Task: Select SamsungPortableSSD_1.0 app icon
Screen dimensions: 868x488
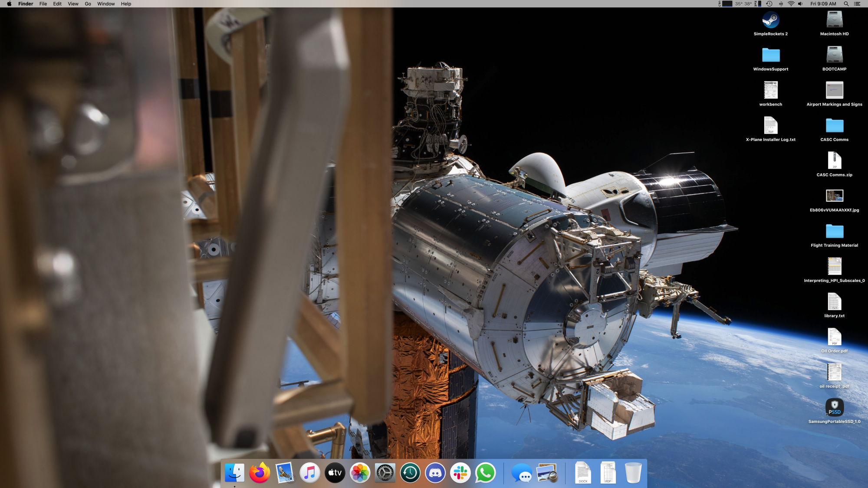Action: (x=835, y=407)
